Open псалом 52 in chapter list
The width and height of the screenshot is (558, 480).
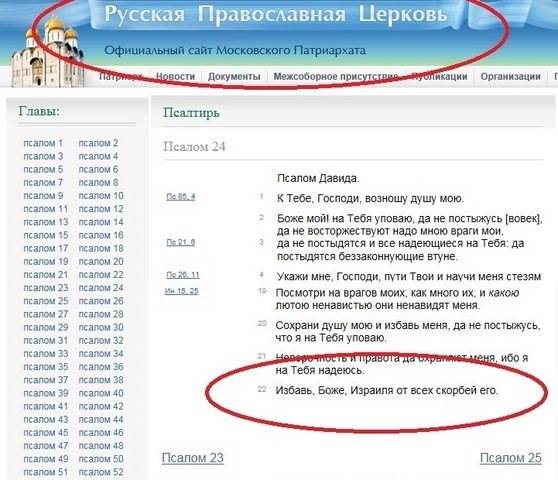pos(101,472)
